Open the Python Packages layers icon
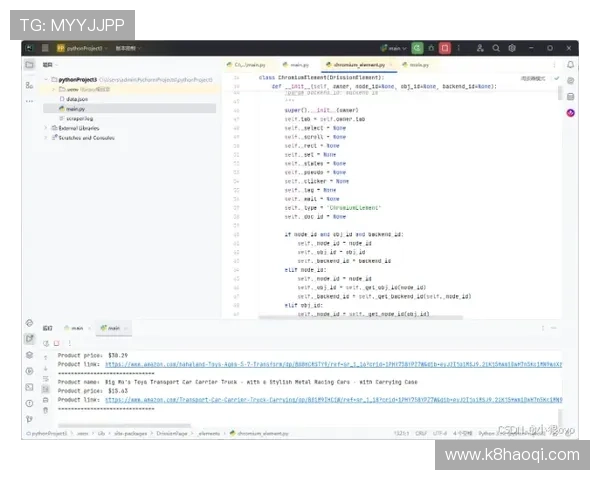600x480 pixels. 29,355
